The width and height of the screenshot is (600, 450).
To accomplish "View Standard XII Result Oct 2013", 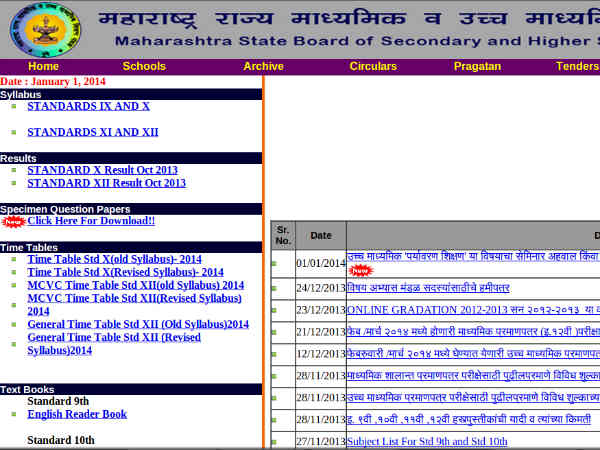I will tap(106, 183).
